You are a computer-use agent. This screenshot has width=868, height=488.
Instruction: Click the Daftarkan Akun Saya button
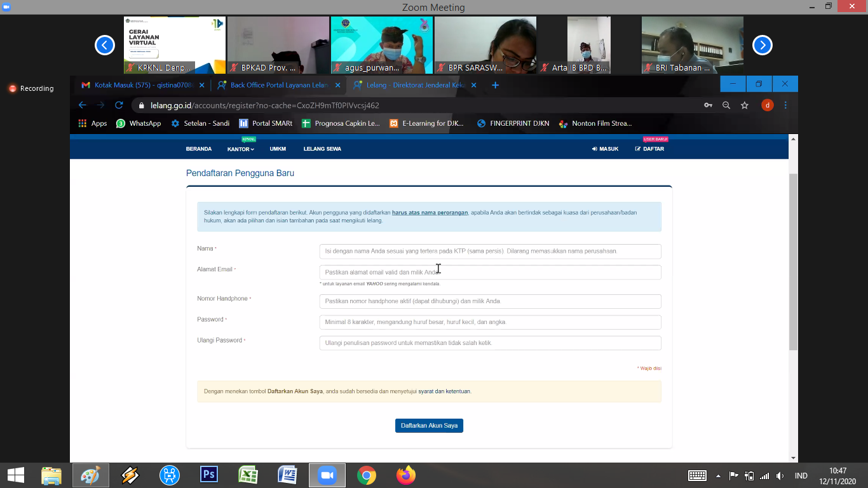point(429,426)
